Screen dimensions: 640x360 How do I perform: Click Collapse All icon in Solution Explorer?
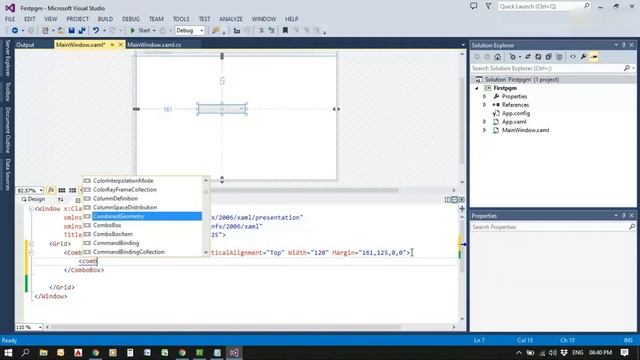[549, 57]
